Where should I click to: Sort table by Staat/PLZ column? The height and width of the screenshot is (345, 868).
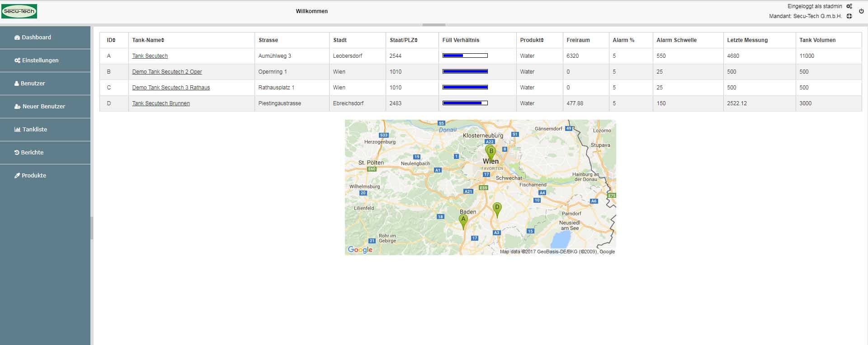[x=404, y=40]
